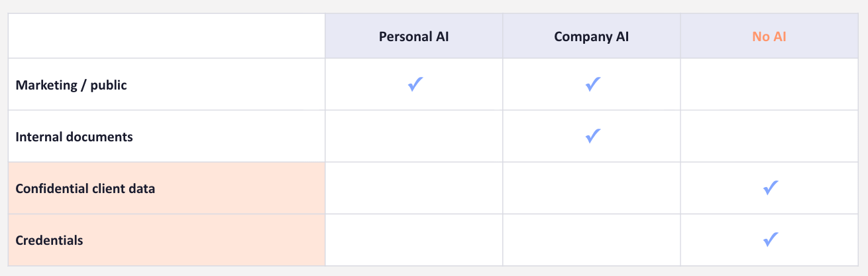The width and height of the screenshot is (868, 276).
Task: Click the No AI checkmark for Credentials
Action: (x=770, y=240)
